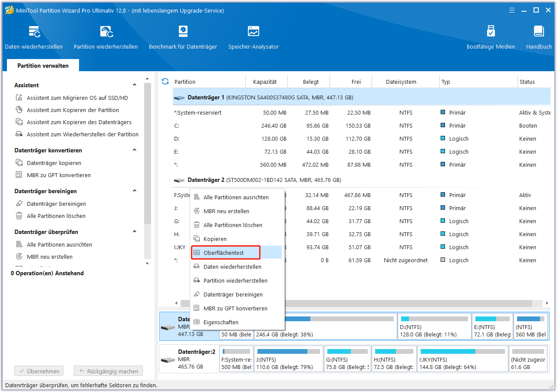Select G:(NTFS) block in disk map
Viewport: 557px width, 392px height.
[347, 359]
